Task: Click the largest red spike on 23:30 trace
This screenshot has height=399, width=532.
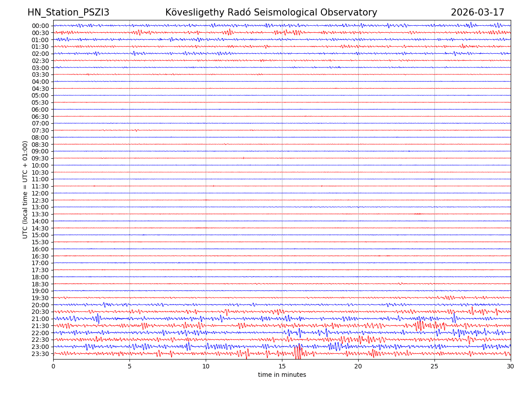Action: (x=297, y=352)
